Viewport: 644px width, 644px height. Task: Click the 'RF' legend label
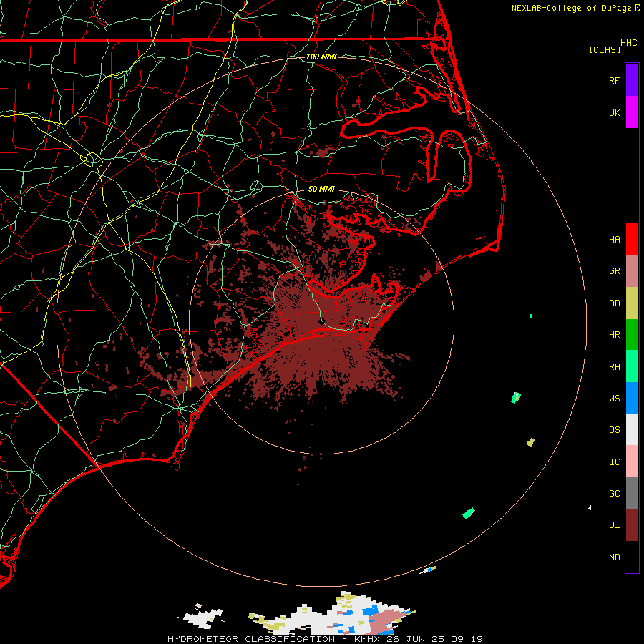[614, 80]
